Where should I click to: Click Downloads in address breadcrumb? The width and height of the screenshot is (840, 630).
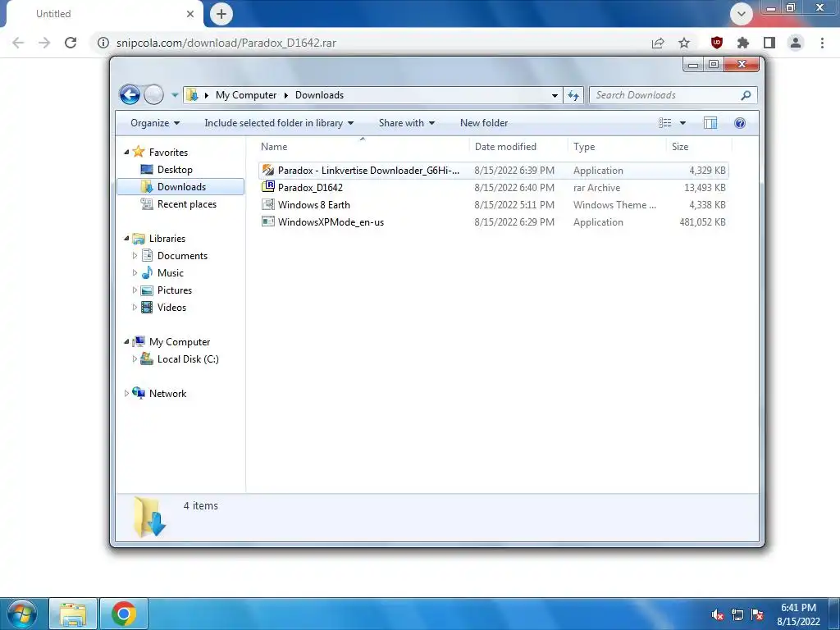pyautogui.click(x=319, y=95)
